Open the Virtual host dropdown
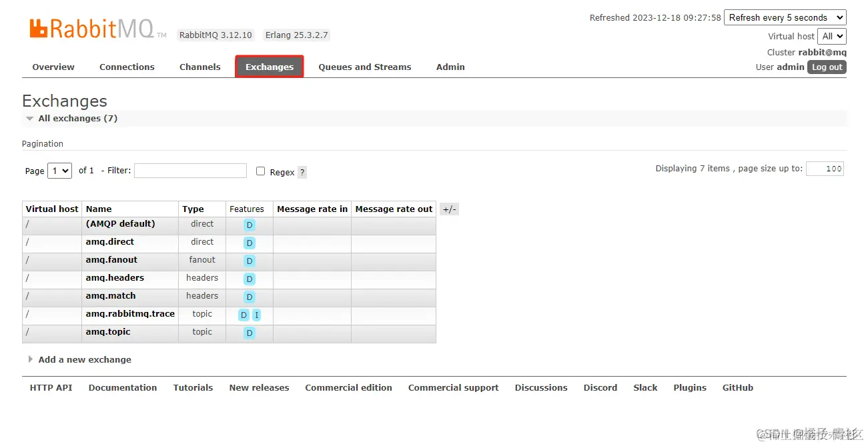 (833, 37)
